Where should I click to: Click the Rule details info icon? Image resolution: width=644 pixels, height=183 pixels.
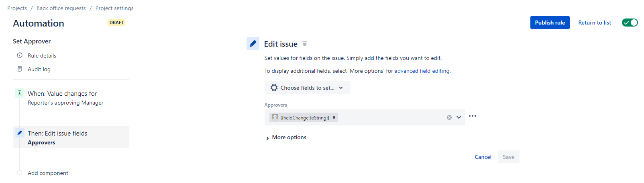tap(20, 55)
